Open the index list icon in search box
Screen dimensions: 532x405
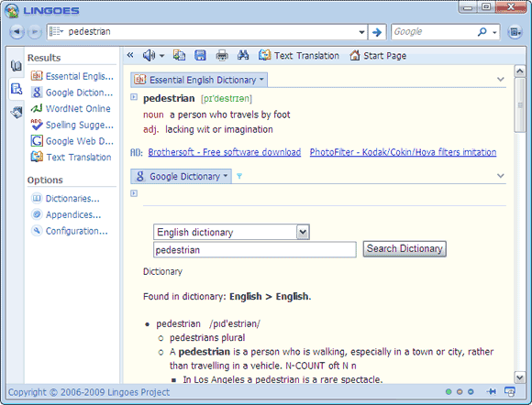tap(56, 31)
